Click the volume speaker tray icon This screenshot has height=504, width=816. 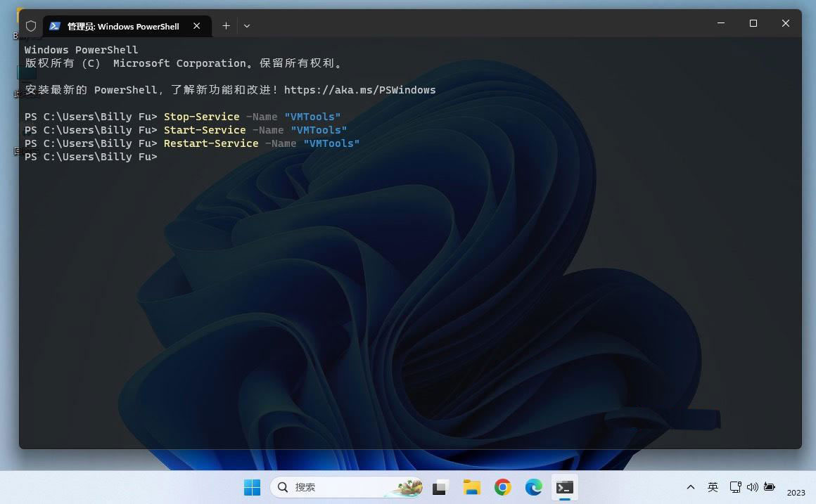point(752,487)
